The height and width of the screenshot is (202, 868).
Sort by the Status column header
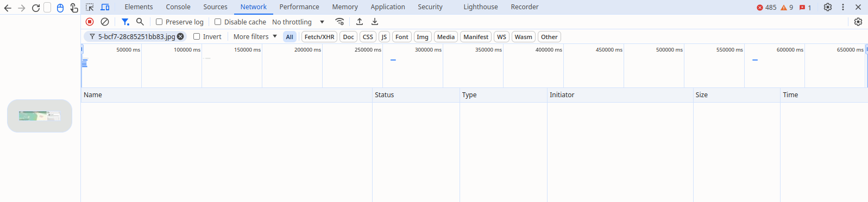[x=416, y=95]
